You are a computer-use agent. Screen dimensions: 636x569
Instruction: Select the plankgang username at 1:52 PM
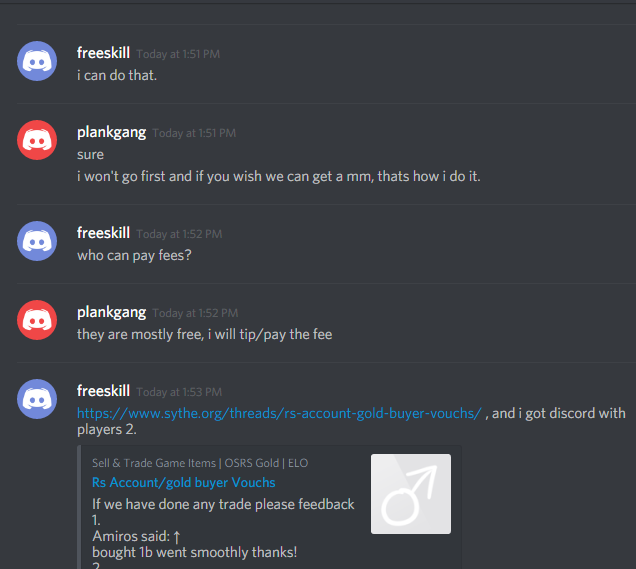pyautogui.click(x=112, y=313)
